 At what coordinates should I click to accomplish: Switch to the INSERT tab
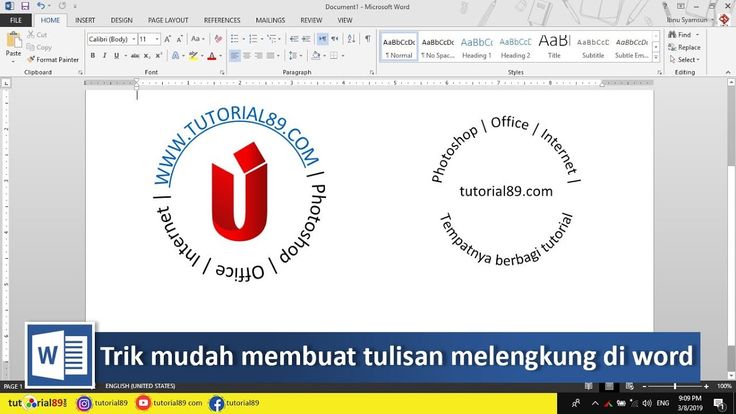coord(85,20)
